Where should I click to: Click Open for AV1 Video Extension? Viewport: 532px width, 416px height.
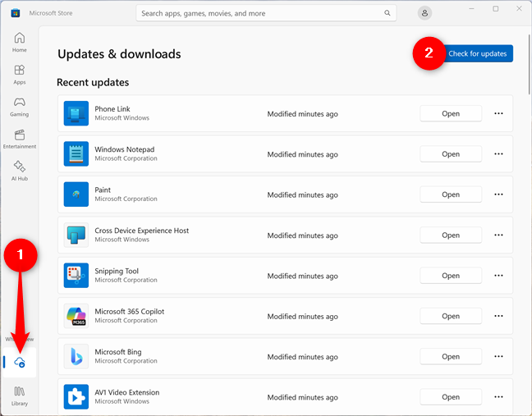pos(451,397)
